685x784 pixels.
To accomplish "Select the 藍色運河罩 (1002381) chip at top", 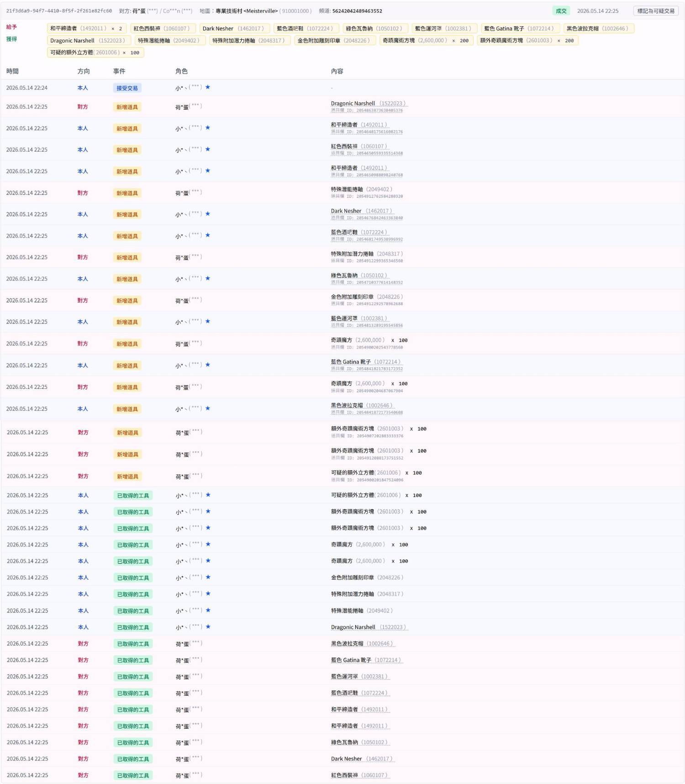I will tap(444, 28).
